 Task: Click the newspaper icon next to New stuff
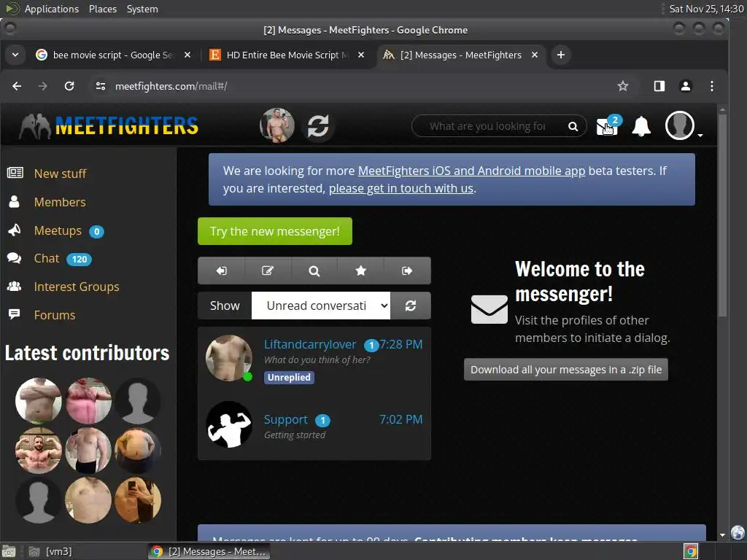click(15, 173)
